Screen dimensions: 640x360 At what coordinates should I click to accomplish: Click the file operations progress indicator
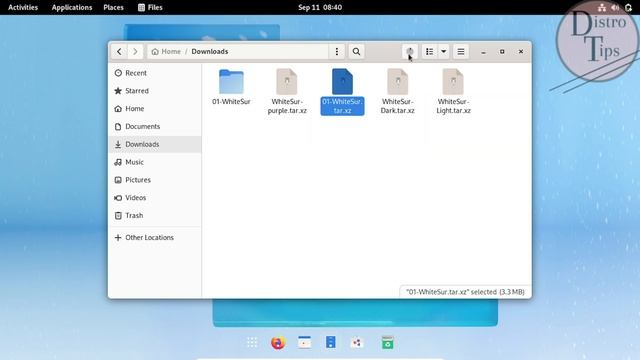pos(410,51)
